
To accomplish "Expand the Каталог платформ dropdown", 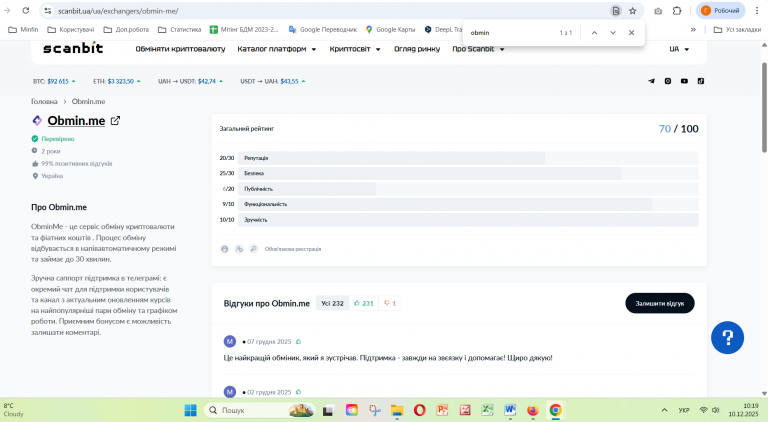I will [277, 49].
